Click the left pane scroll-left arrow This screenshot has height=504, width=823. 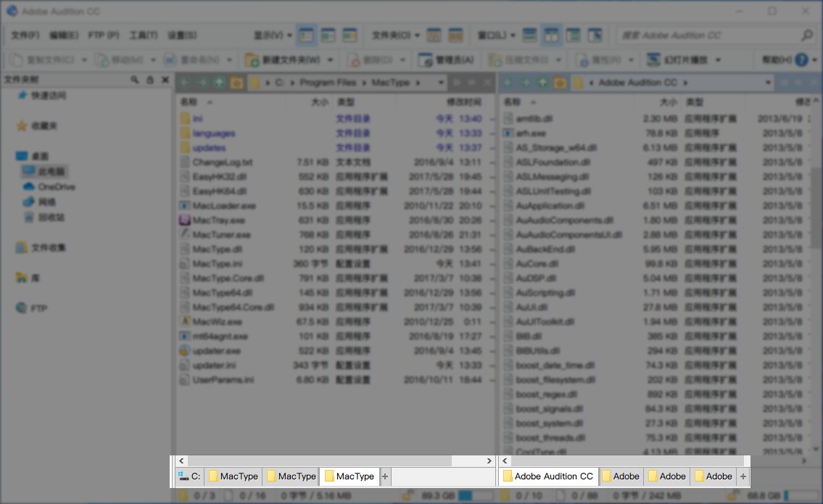coord(181,461)
